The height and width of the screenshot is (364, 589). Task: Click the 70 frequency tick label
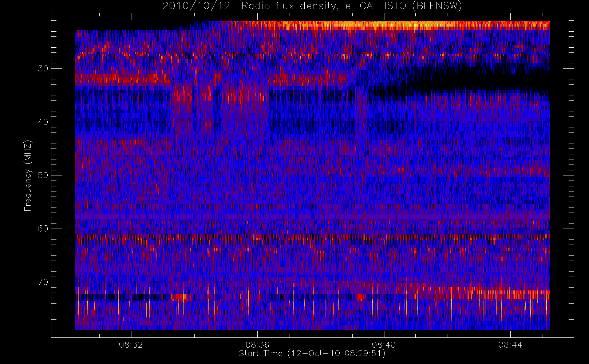(43, 282)
